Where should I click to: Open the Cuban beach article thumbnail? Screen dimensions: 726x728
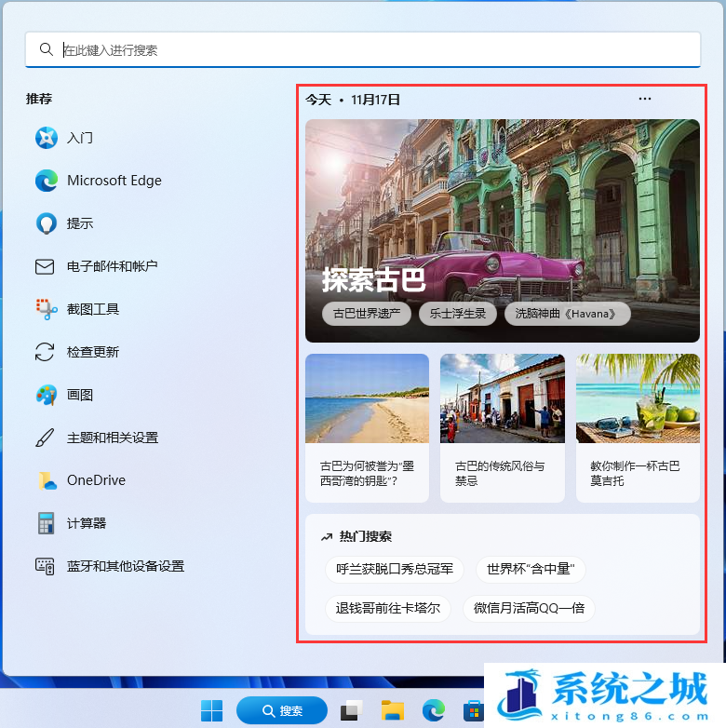point(367,398)
